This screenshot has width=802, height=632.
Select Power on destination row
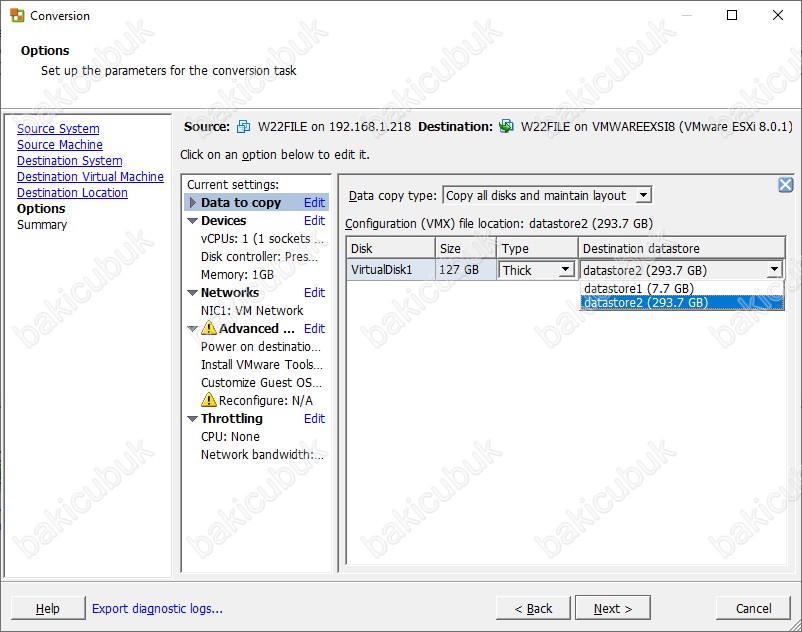point(261,347)
